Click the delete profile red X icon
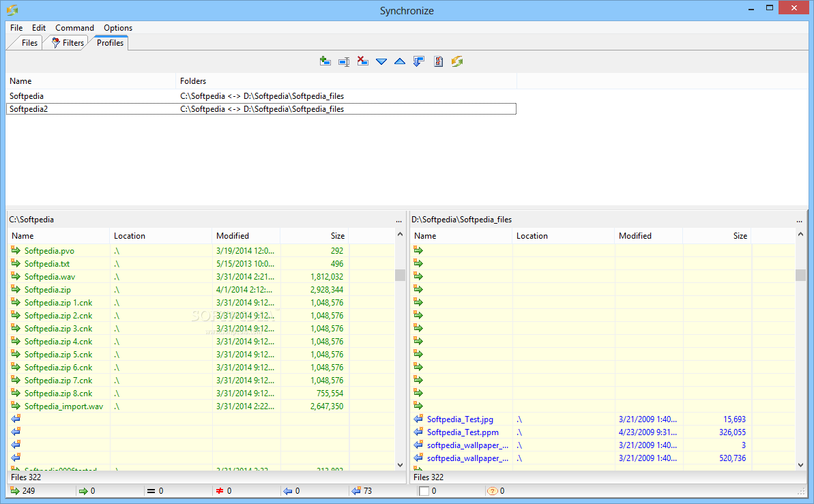Viewport: 814px width, 504px height. [362, 61]
